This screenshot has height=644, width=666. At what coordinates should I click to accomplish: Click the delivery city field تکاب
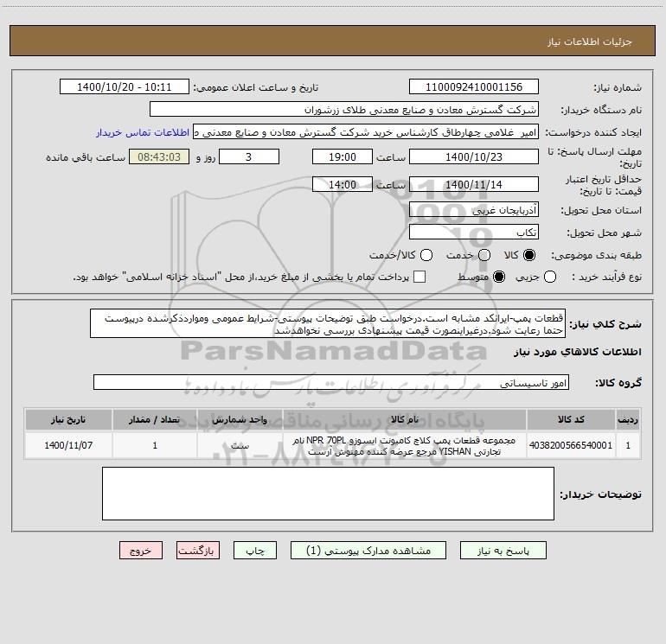[x=474, y=233]
